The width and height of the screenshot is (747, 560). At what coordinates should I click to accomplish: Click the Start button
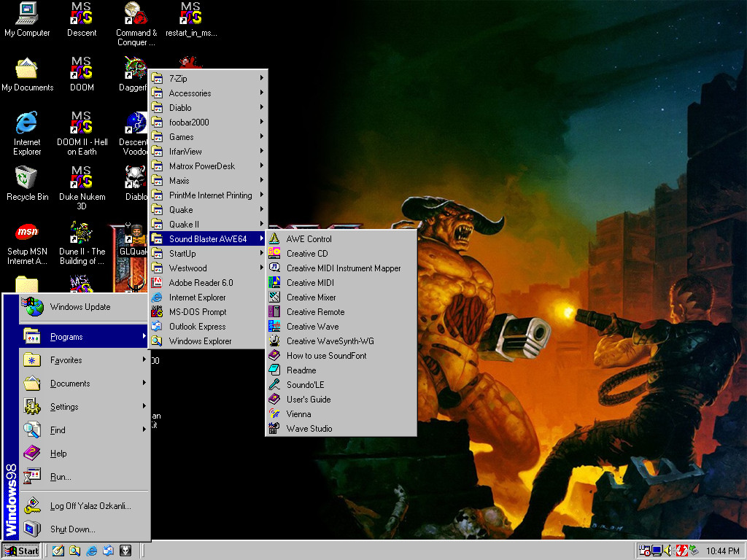point(21,551)
